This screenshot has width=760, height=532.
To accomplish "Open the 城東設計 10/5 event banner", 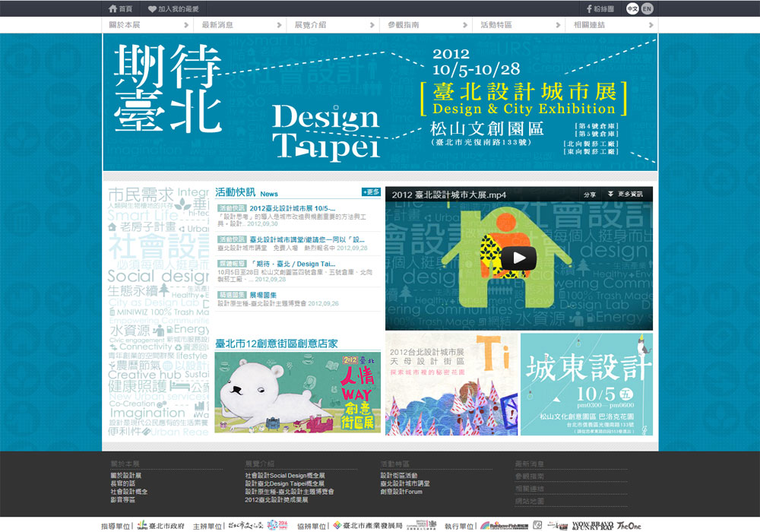I will point(587,385).
